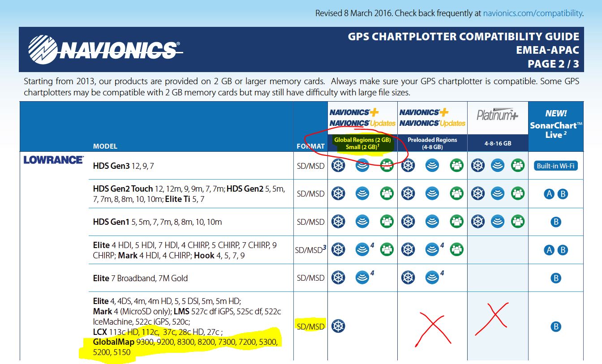Click HDS Gen2 Touch Global Regions ship wheel icon
This screenshot has height=364, width=602.
click(x=338, y=193)
